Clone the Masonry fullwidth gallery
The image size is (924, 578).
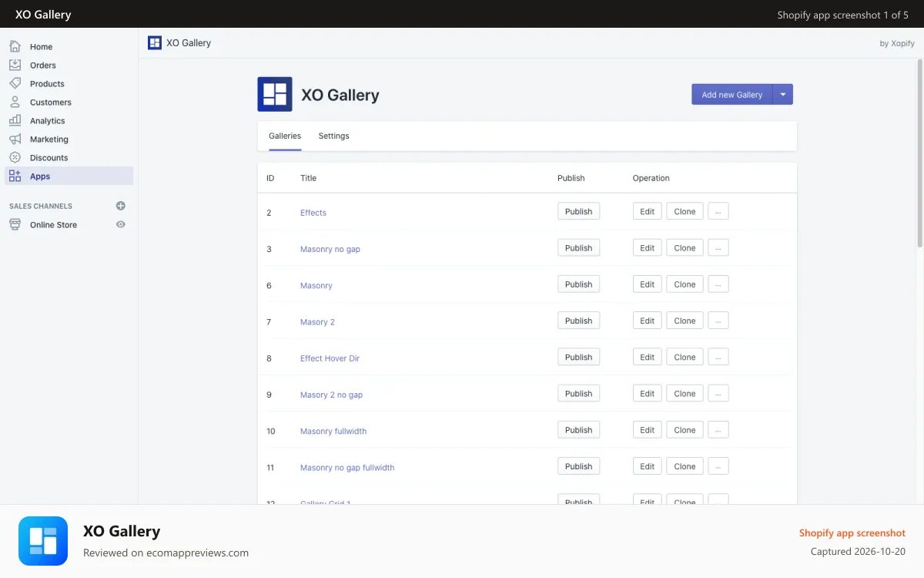tap(685, 429)
